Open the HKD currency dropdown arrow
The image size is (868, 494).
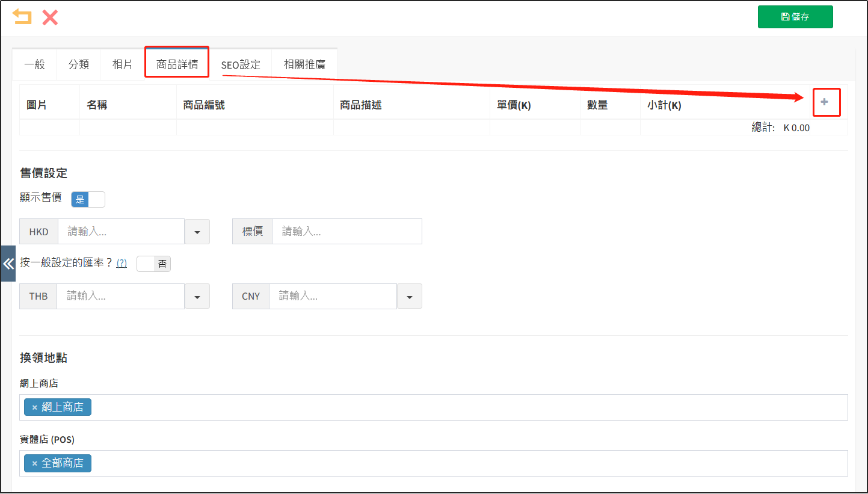pyautogui.click(x=197, y=232)
